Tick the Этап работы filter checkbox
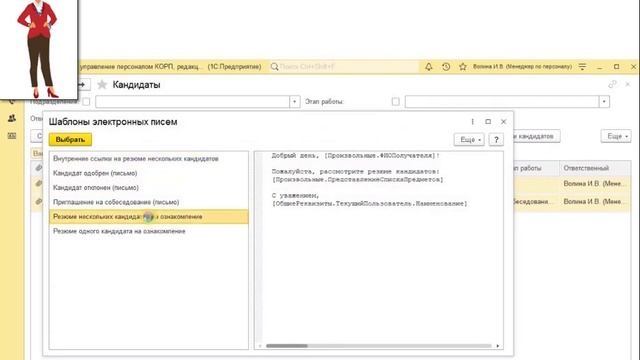 (396, 102)
